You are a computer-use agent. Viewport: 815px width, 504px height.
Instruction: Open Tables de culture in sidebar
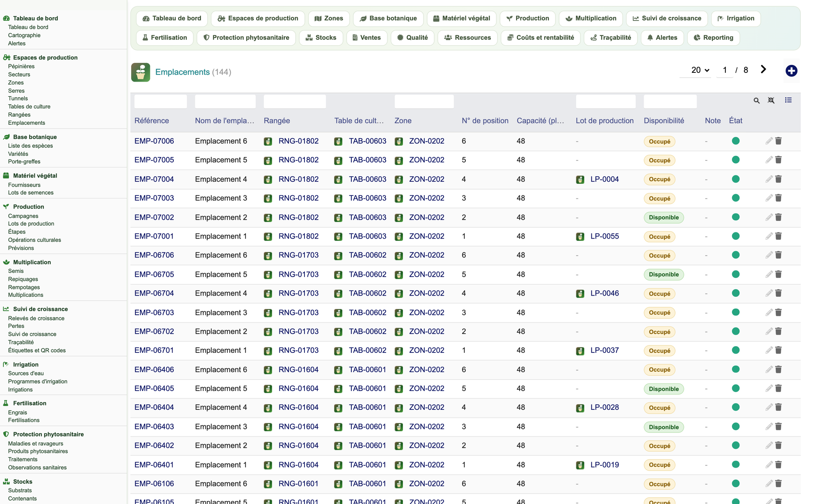click(29, 107)
